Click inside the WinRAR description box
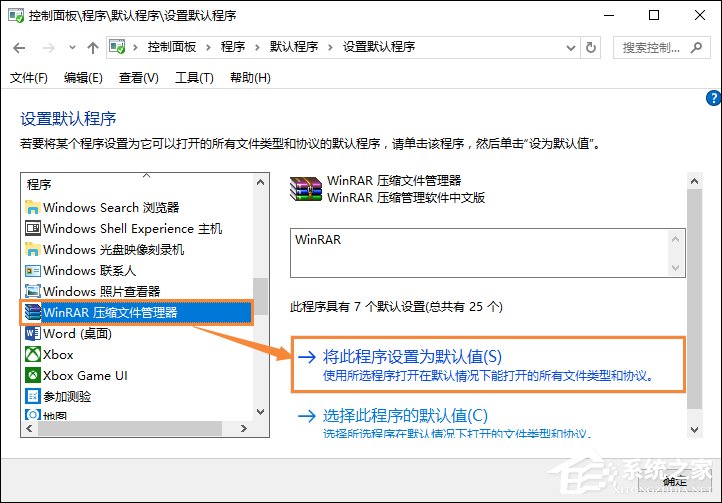The width and height of the screenshot is (722, 503). [488, 253]
